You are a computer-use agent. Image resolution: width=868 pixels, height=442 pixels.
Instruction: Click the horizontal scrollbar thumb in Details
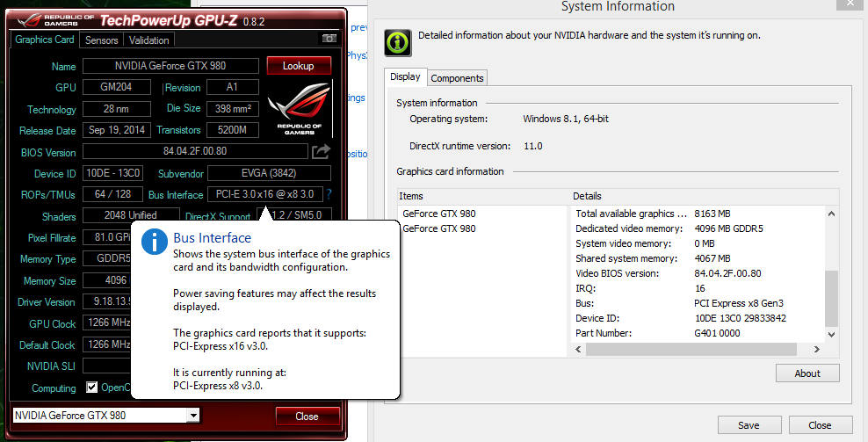click(691, 349)
